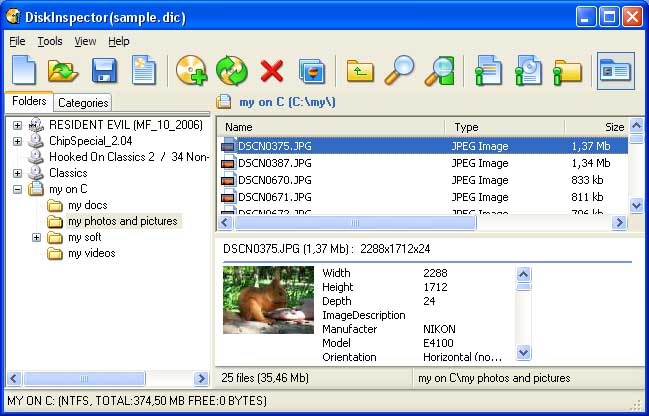Click the DSCN0387.JPG file icon
The image size is (649, 416).
[228, 164]
